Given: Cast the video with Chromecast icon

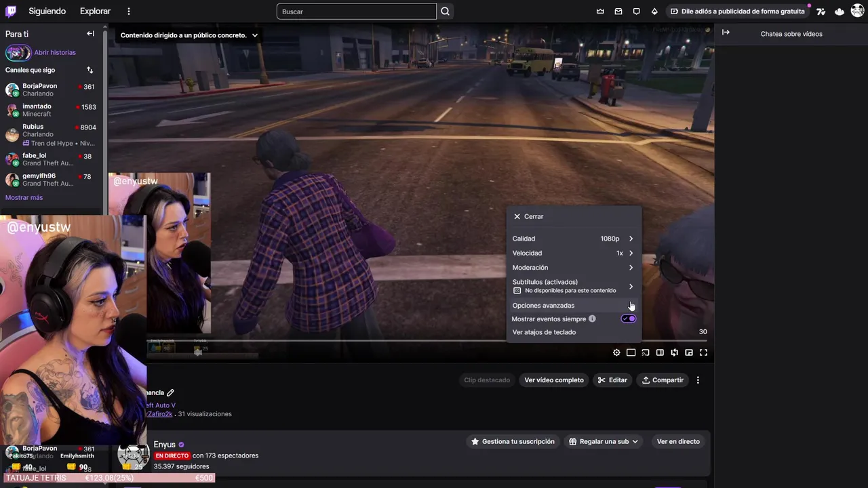Looking at the screenshot, I should pyautogui.click(x=645, y=352).
